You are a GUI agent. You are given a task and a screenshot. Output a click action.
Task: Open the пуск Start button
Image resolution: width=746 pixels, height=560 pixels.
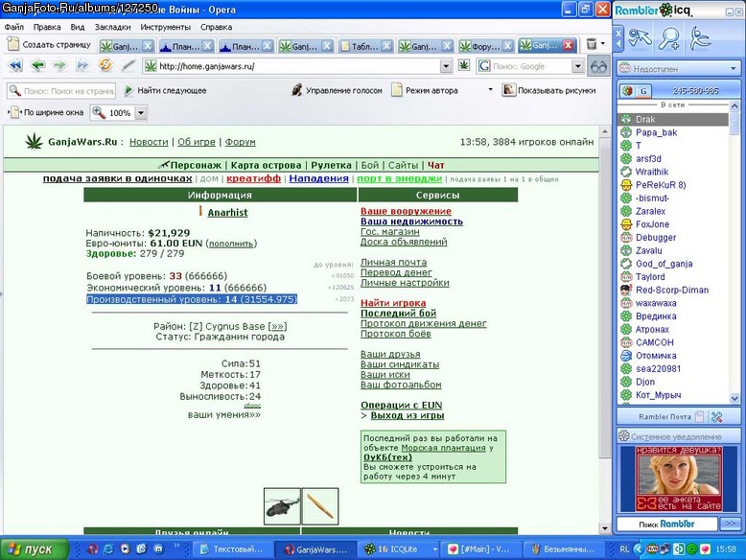(35, 549)
